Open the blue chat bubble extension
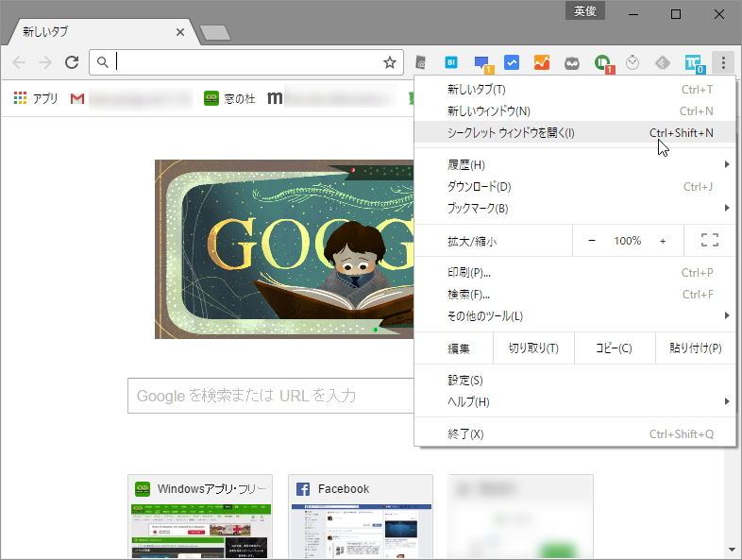This screenshot has width=742, height=560. point(482,63)
